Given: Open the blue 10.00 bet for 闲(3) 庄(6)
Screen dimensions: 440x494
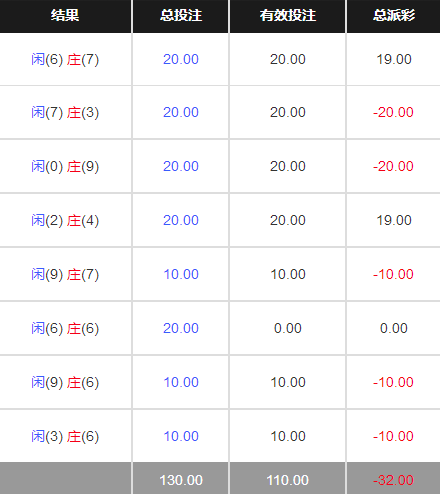Looking at the screenshot, I should 181,436.
